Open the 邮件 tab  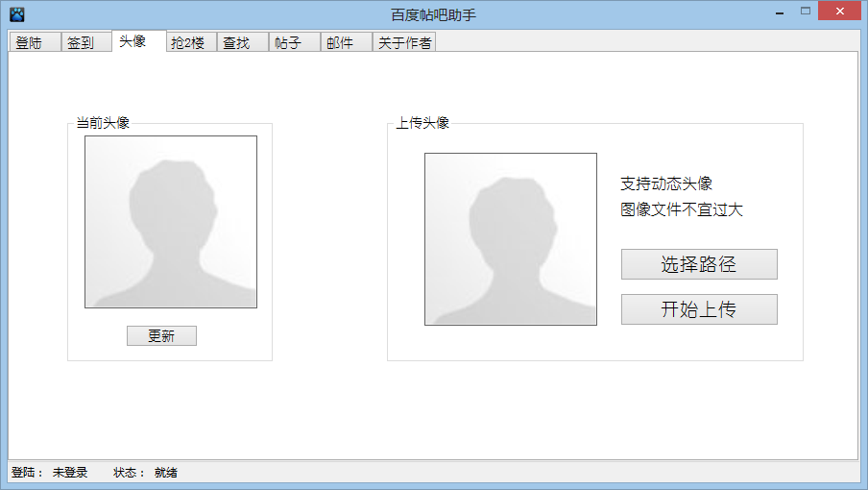[346, 42]
